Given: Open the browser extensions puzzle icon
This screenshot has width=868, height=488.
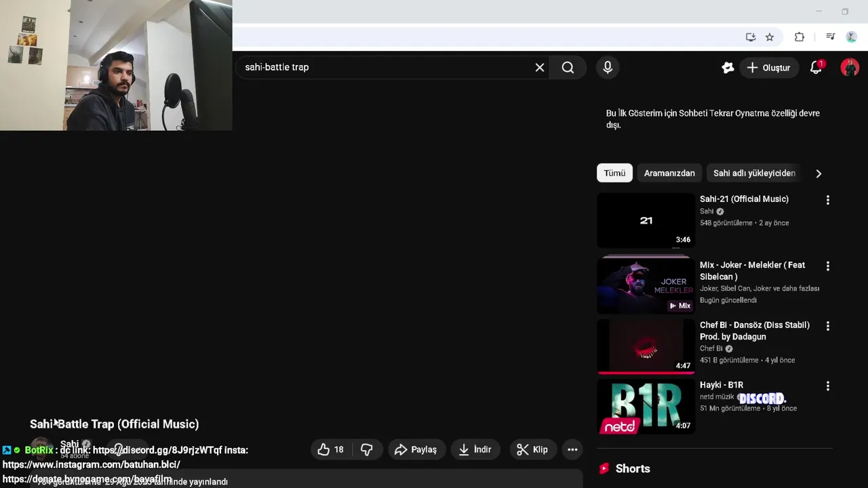Looking at the screenshot, I should [x=800, y=37].
